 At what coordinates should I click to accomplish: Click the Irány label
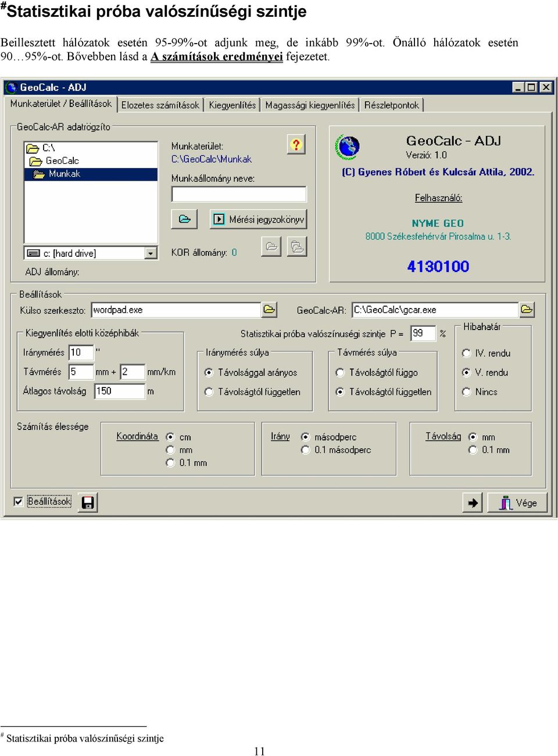tap(280, 436)
